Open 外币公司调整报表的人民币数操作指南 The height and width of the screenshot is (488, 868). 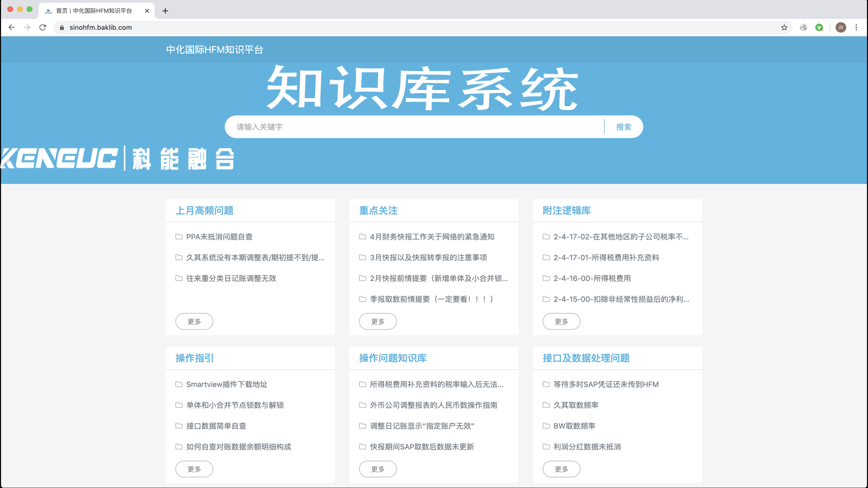[x=433, y=405]
